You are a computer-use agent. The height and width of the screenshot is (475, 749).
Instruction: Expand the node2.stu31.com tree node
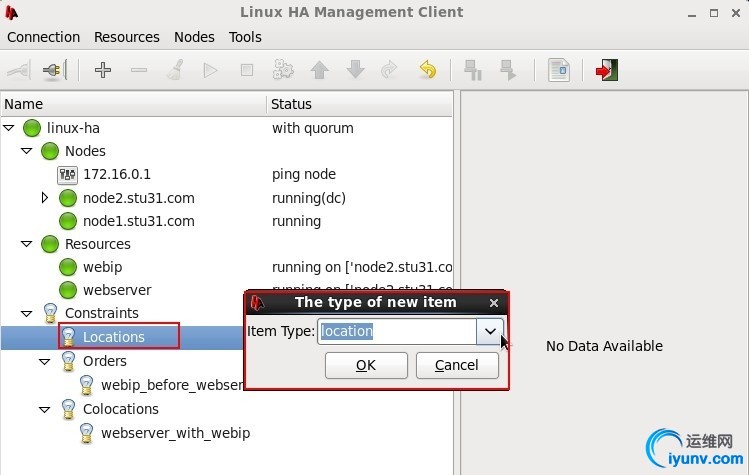click(45, 198)
